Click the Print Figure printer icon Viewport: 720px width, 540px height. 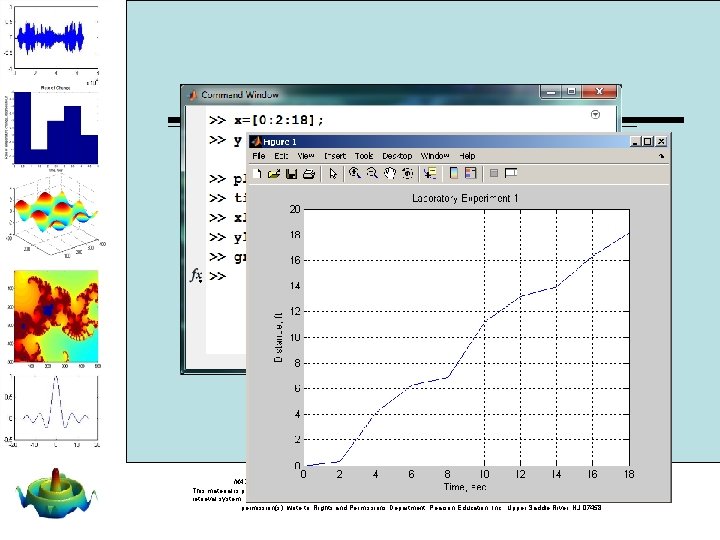[309, 174]
